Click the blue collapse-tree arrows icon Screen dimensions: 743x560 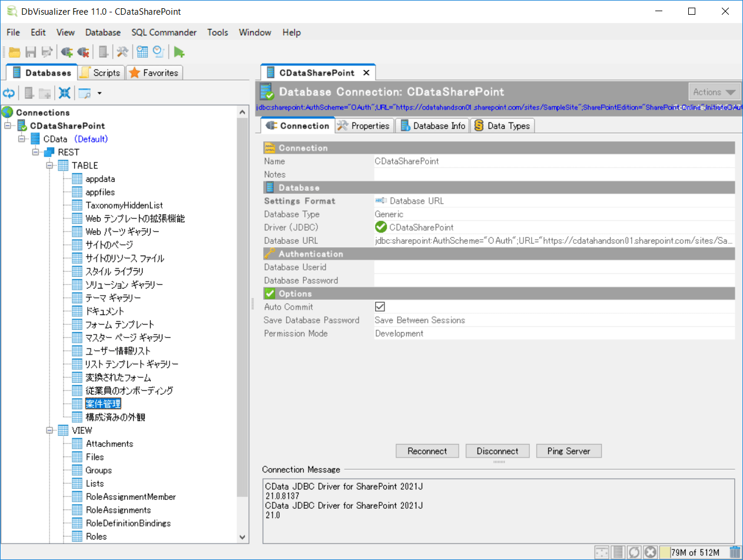(x=65, y=93)
